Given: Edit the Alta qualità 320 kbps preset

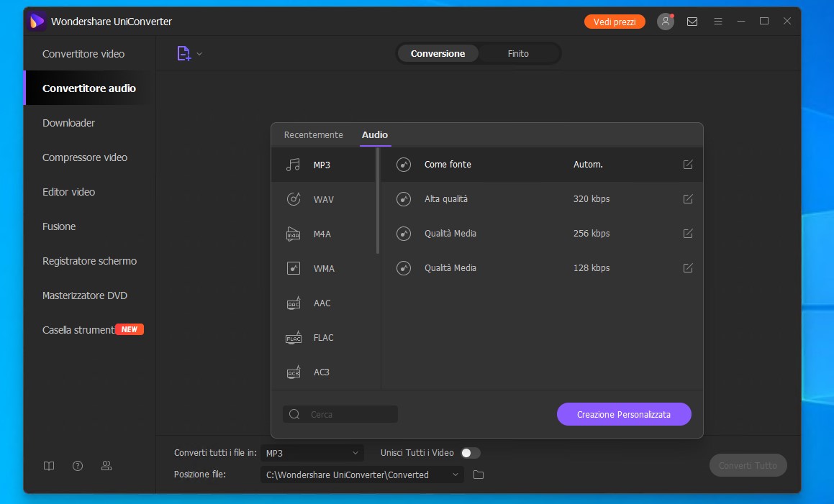Looking at the screenshot, I should pyautogui.click(x=688, y=199).
